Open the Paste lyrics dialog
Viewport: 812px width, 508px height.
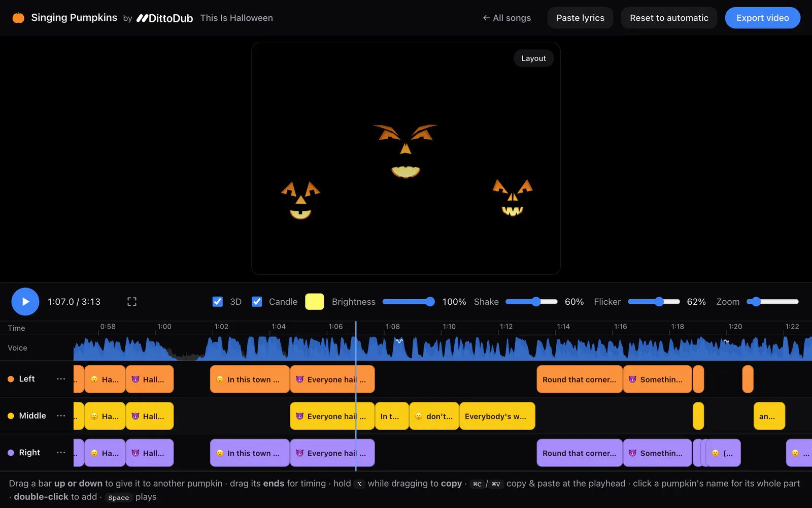(x=580, y=18)
